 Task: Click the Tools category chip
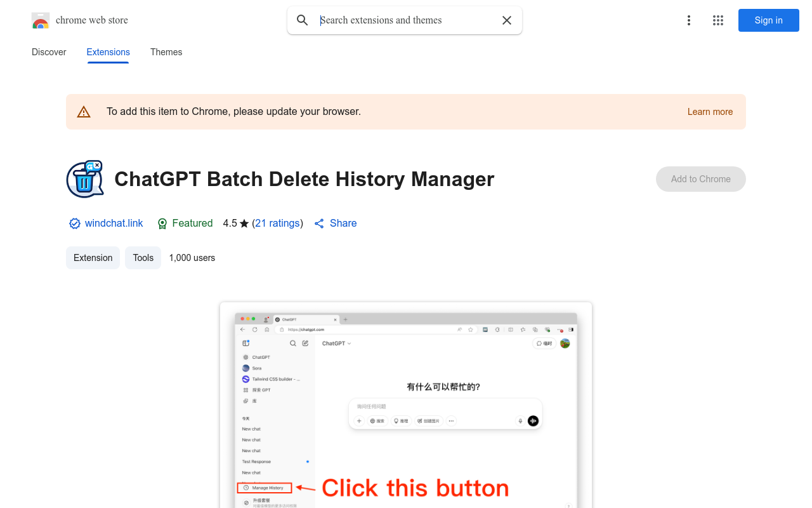[143, 257]
